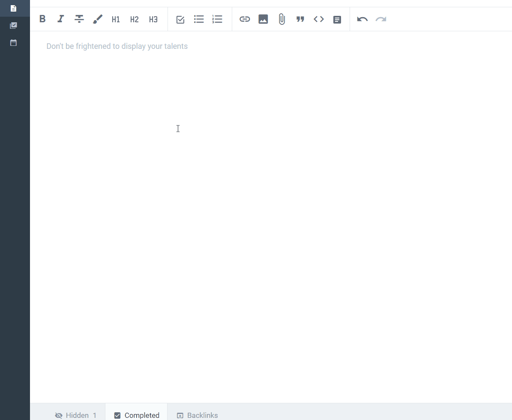Insert a numbered list
The height and width of the screenshot is (420, 512).
(217, 19)
